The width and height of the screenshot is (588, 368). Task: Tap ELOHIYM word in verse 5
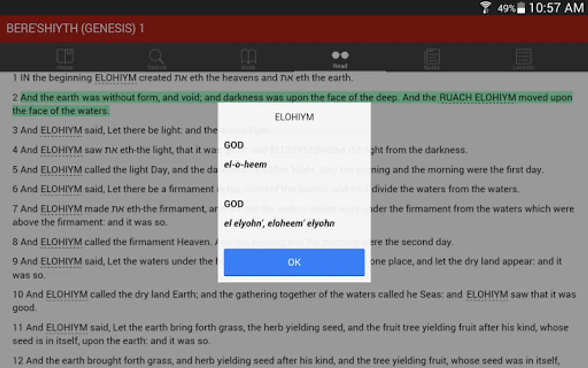(x=61, y=169)
